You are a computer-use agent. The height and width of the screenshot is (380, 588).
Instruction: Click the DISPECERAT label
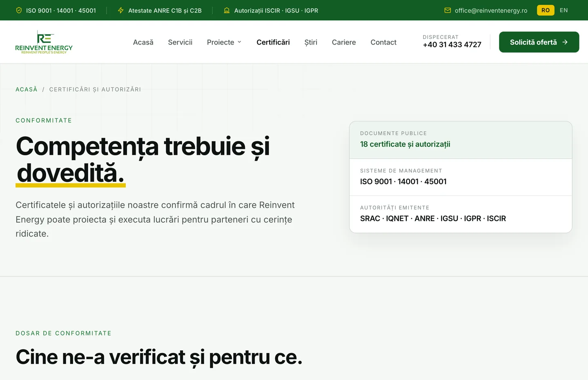(441, 37)
